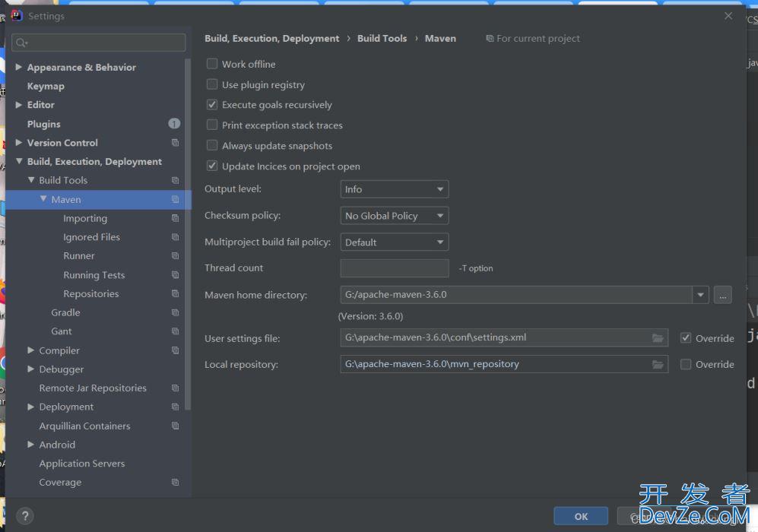Click project-level icon next to Coverage
The image size is (758, 532).
coord(175,482)
